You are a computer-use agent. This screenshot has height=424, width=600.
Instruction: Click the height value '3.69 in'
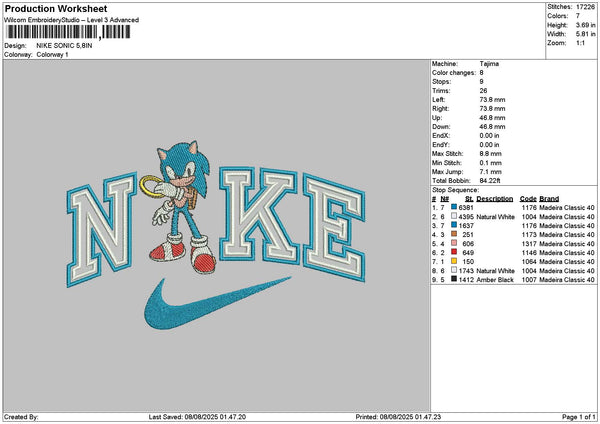click(x=586, y=25)
